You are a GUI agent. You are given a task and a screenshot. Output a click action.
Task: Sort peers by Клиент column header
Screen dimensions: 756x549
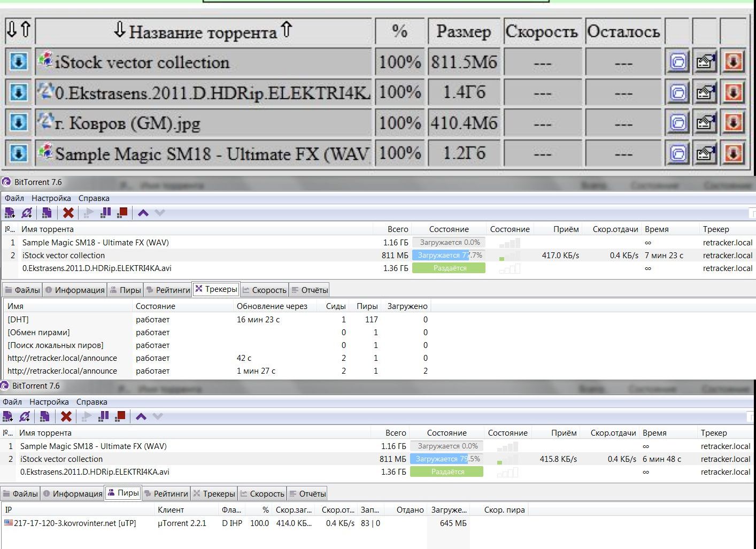(187, 510)
